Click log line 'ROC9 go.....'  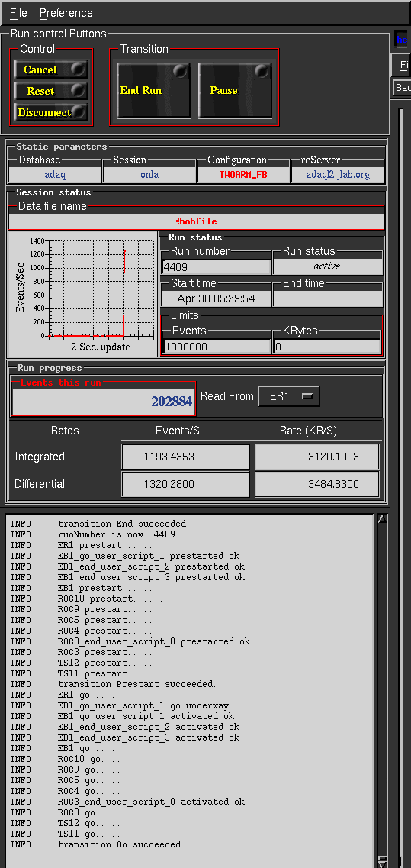coord(89,770)
